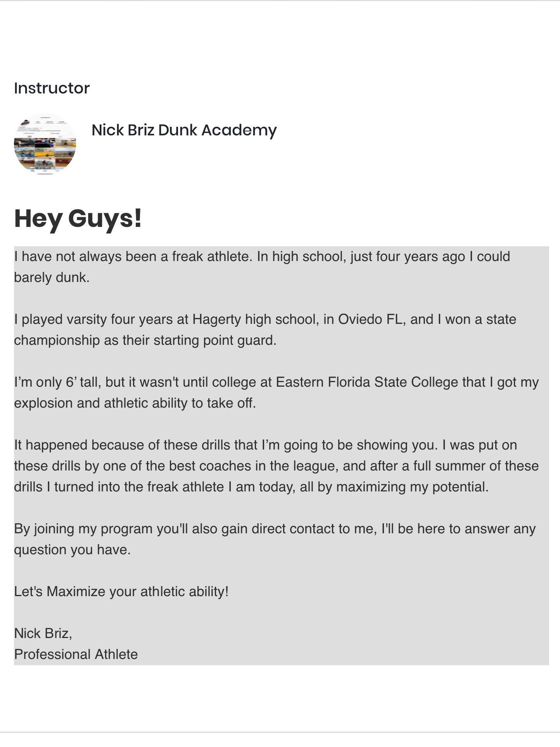Select the Professional Athlete title text

(x=76, y=654)
